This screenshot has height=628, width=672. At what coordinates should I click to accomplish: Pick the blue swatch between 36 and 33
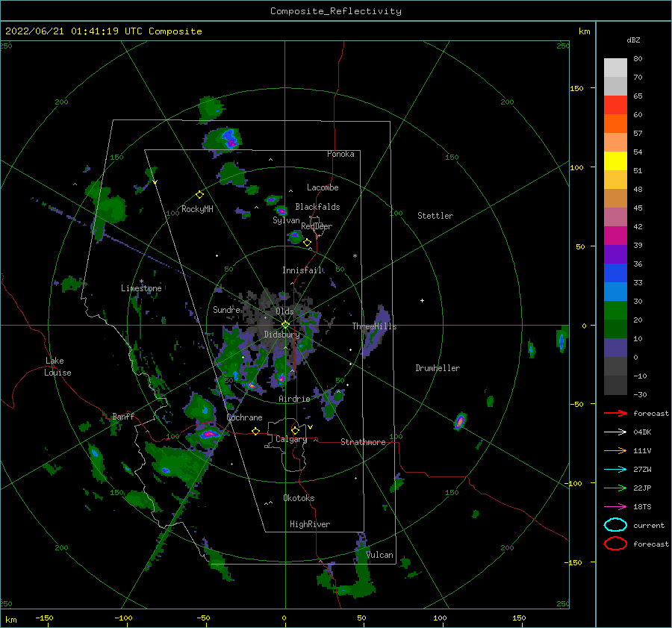[x=615, y=273]
